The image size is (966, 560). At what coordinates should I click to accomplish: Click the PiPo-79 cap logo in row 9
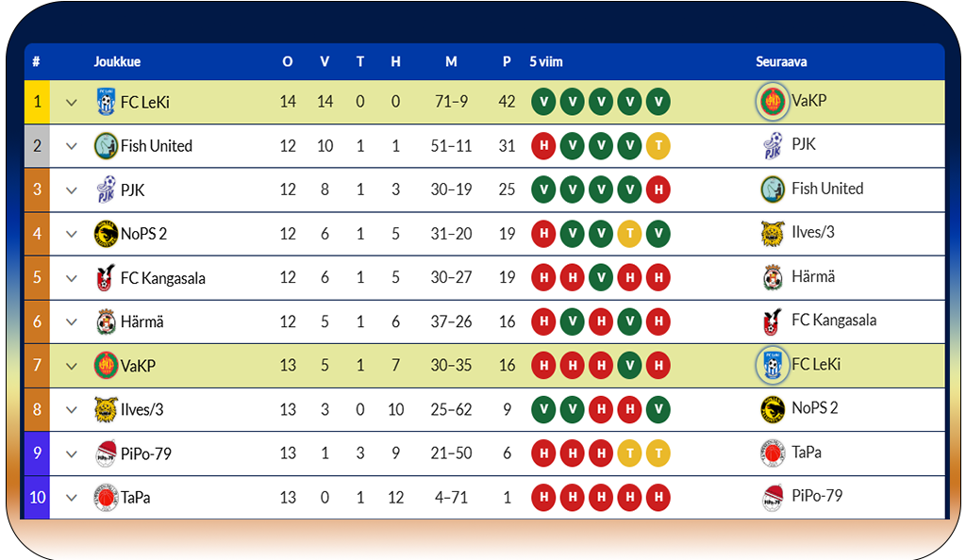(106, 453)
